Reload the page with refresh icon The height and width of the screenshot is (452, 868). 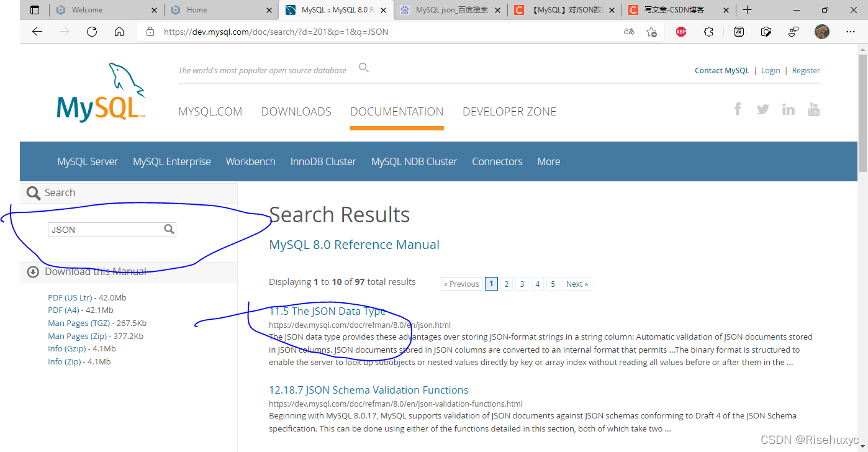coord(92,32)
